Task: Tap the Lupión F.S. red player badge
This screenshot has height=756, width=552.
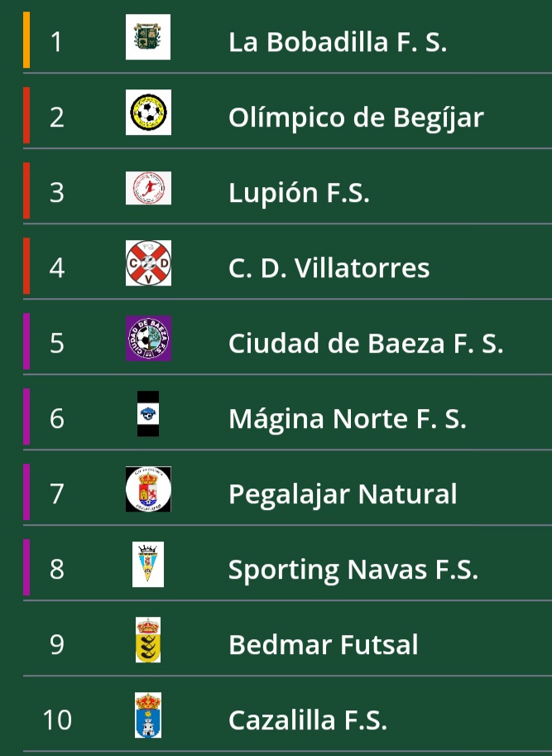Action: [148, 188]
